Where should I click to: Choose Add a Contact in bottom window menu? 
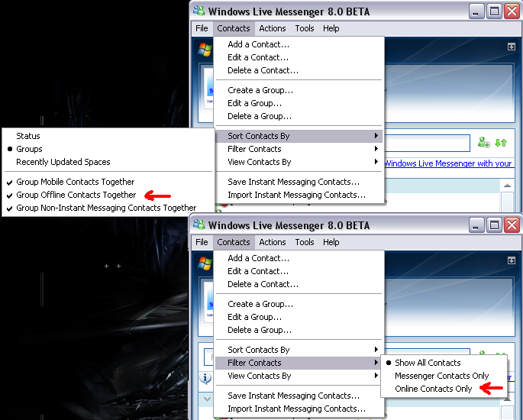click(x=299, y=258)
